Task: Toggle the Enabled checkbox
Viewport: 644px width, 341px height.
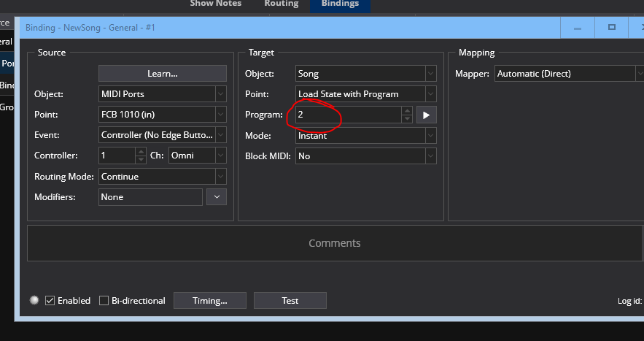Action: click(50, 300)
